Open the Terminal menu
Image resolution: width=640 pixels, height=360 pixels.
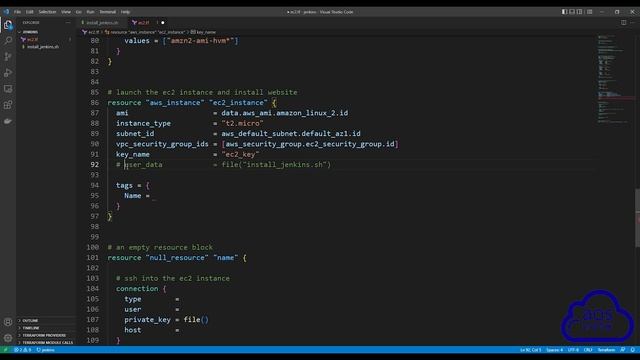point(107,12)
